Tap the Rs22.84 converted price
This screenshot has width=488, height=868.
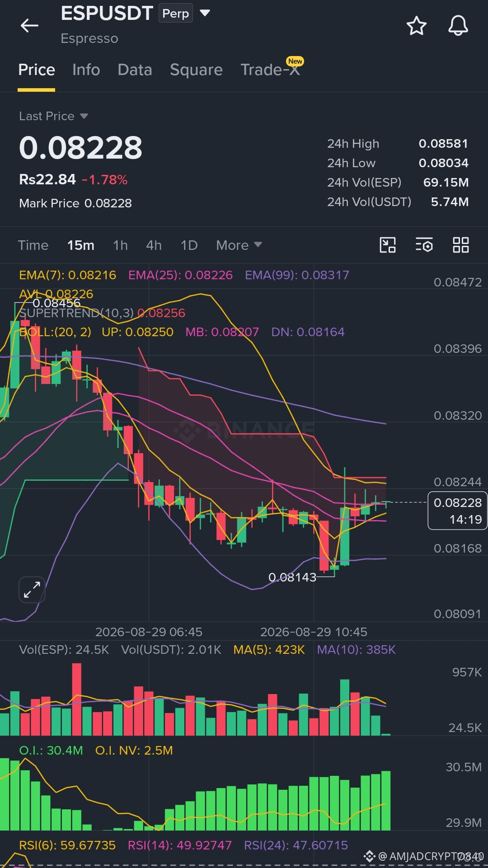pyautogui.click(x=47, y=179)
